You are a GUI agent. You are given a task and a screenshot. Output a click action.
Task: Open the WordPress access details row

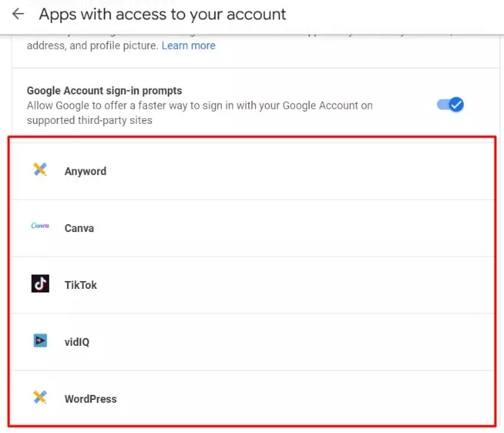[253, 398]
